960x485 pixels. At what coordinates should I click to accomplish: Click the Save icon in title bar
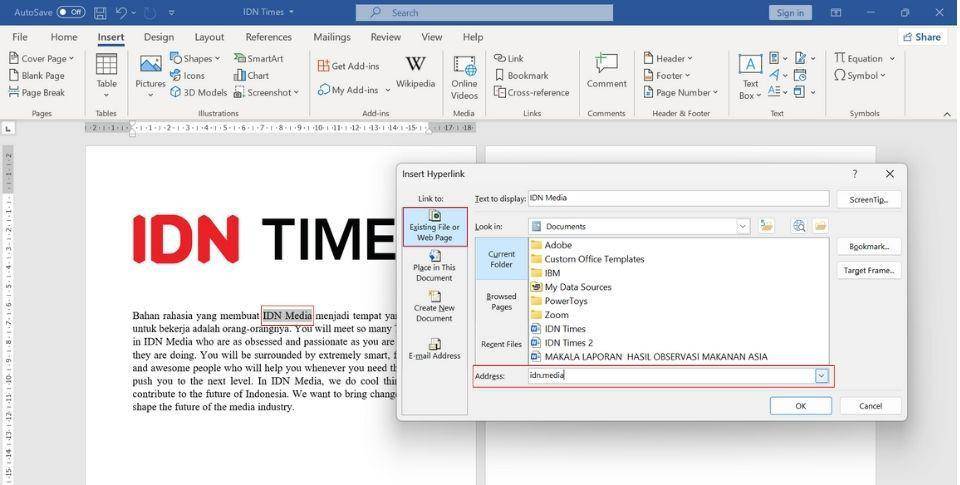coord(100,12)
